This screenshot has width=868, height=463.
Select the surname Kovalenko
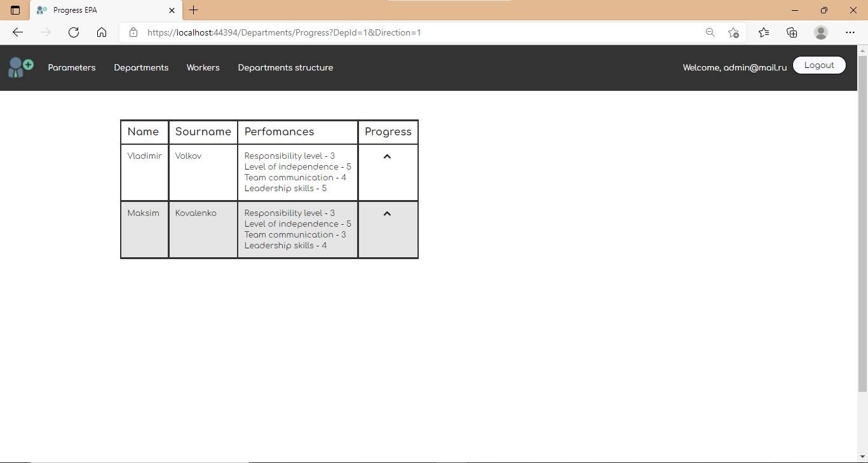click(x=196, y=213)
